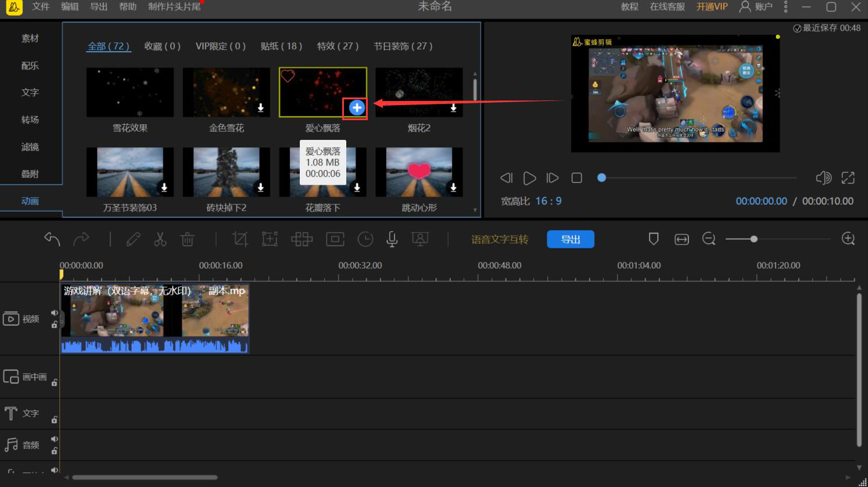Viewport: 868px width, 487px height.
Task: Mute the 视频 track speaker
Action: (54, 313)
